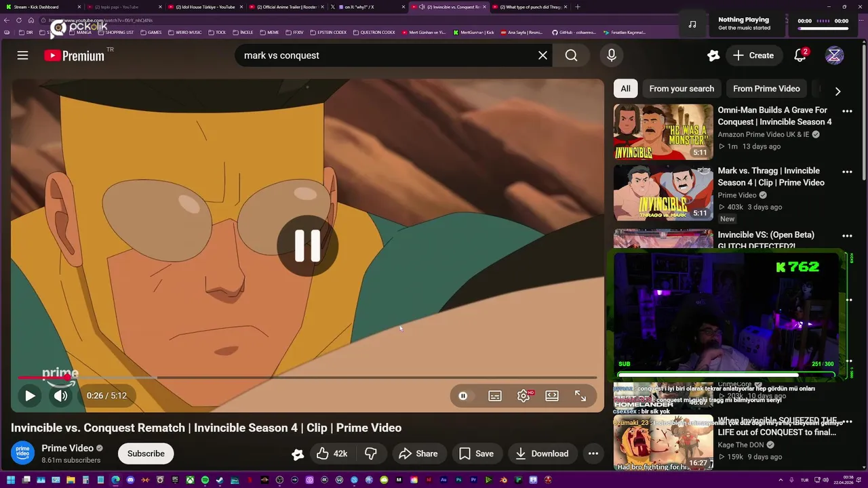Image resolution: width=868 pixels, height=488 pixels.
Task: Open the sparkle icon next to Create
Action: (x=713, y=56)
